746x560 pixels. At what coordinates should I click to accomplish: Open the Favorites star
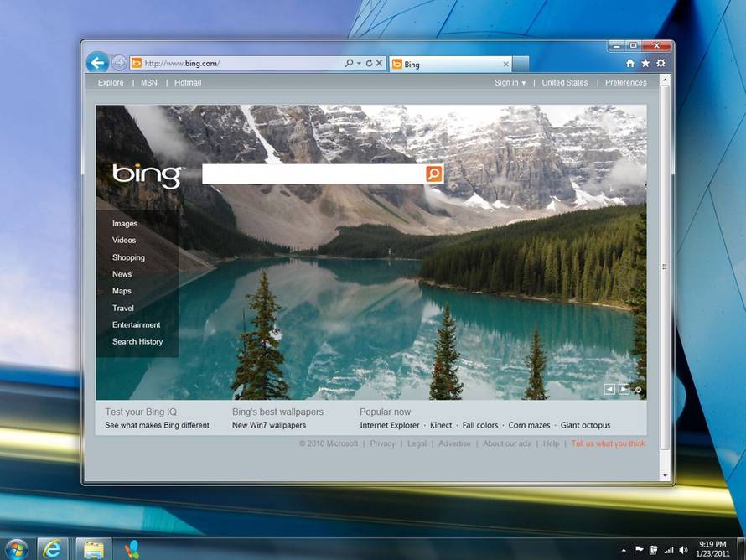tap(645, 63)
